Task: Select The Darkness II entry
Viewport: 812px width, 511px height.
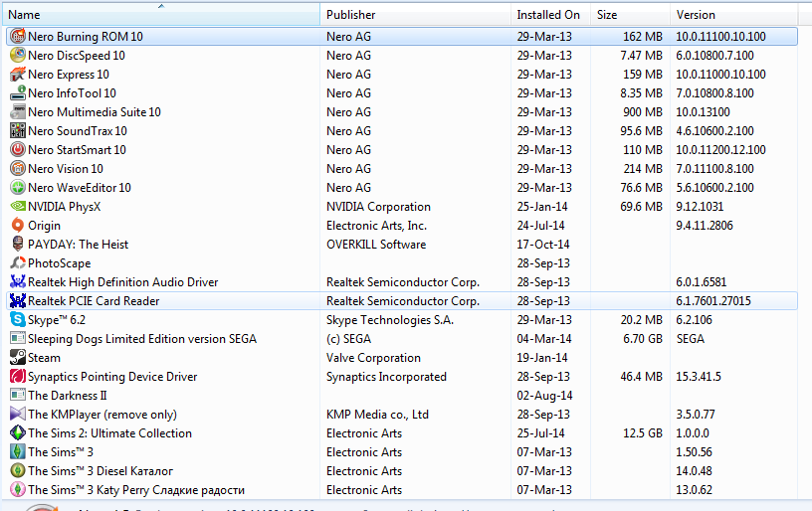Action: [67, 395]
